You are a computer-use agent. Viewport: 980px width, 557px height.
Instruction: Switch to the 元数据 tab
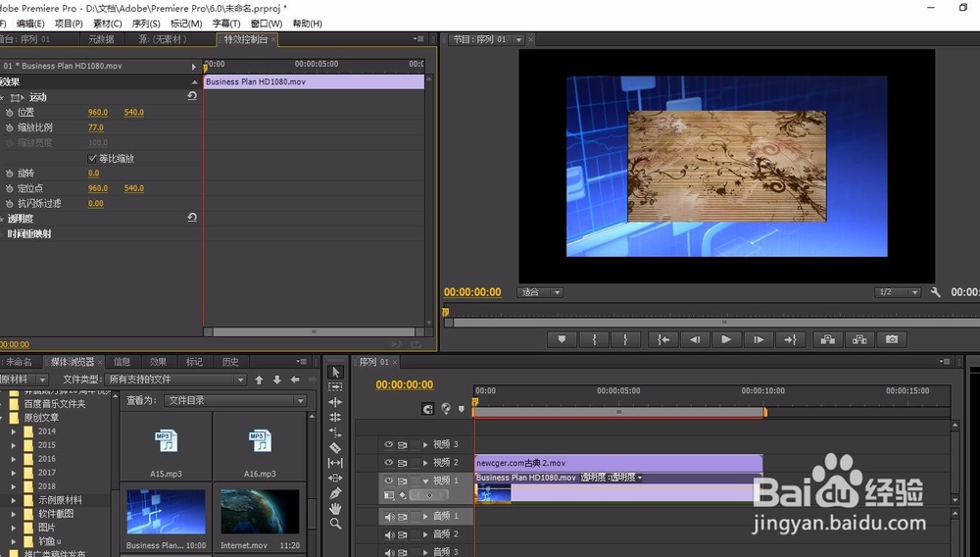tap(101, 39)
